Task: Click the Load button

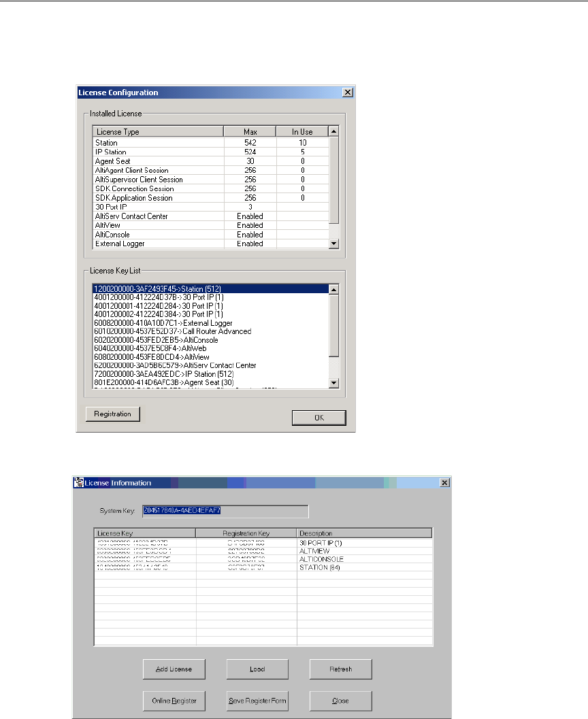Action: click(x=257, y=669)
